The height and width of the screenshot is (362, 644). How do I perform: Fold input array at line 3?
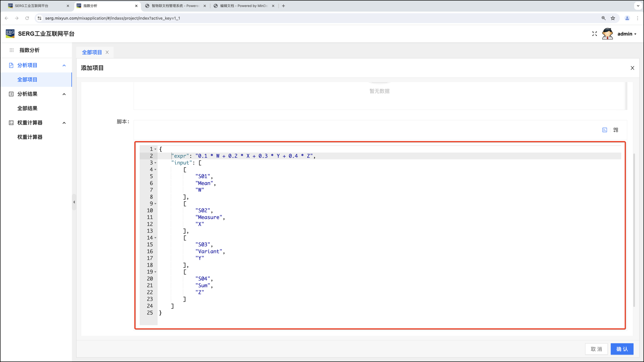[x=155, y=163]
